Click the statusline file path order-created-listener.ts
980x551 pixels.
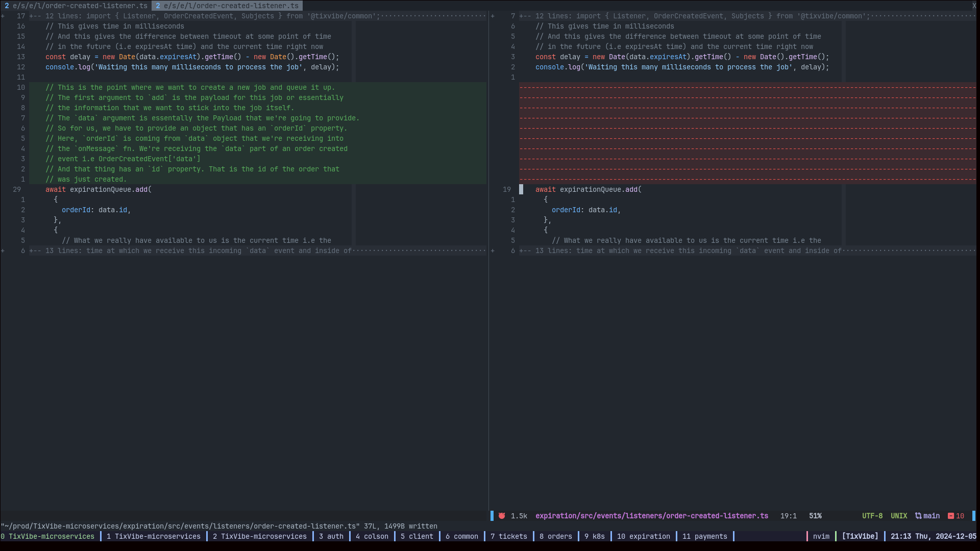coord(651,516)
